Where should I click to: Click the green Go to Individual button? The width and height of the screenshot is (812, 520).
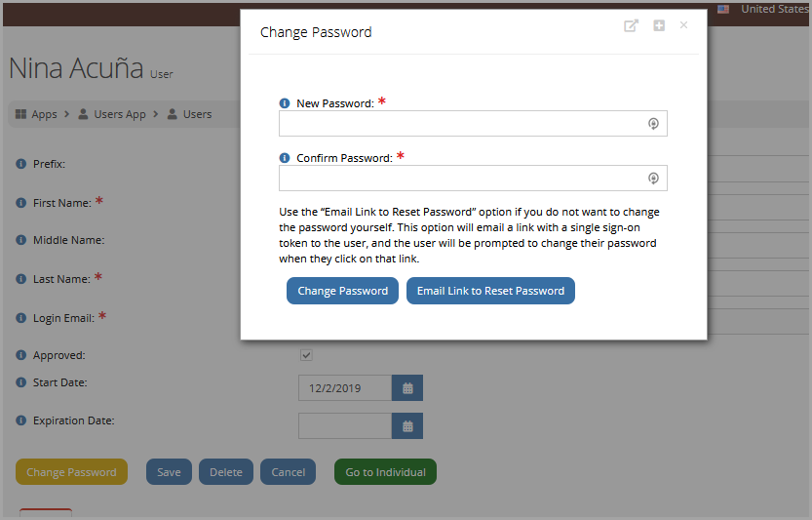pos(385,472)
